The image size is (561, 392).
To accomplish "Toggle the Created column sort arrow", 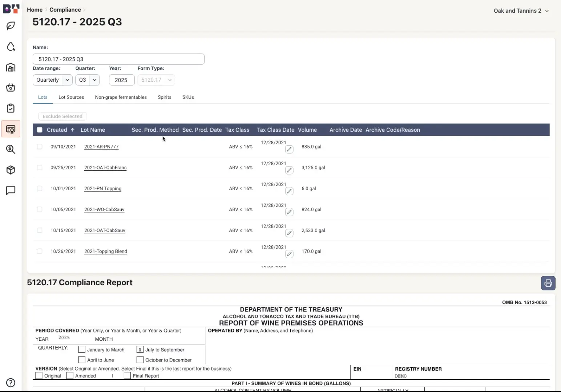I will pyautogui.click(x=73, y=130).
